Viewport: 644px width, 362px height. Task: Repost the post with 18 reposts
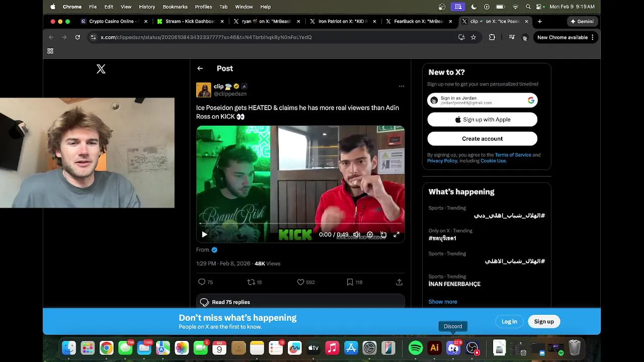(255, 282)
